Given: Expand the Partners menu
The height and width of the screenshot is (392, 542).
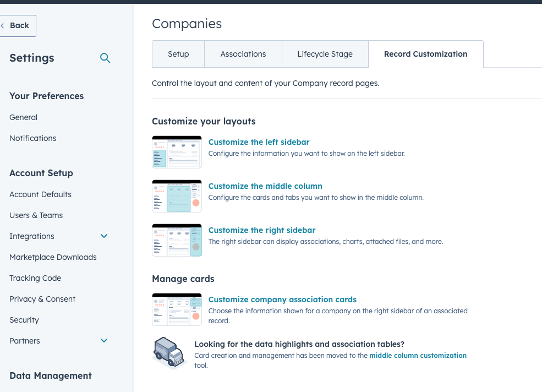Looking at the screenshot, I should pyautogui.click(x=104, y=340).
